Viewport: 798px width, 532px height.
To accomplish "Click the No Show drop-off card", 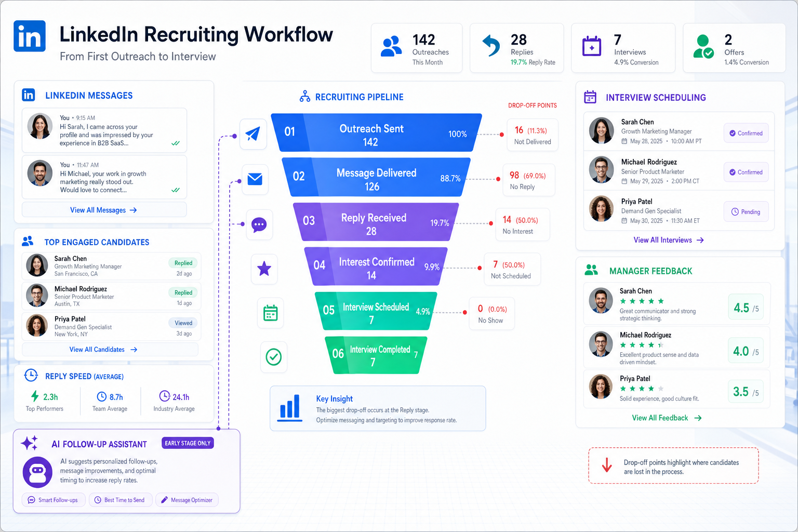I will 492,314.
